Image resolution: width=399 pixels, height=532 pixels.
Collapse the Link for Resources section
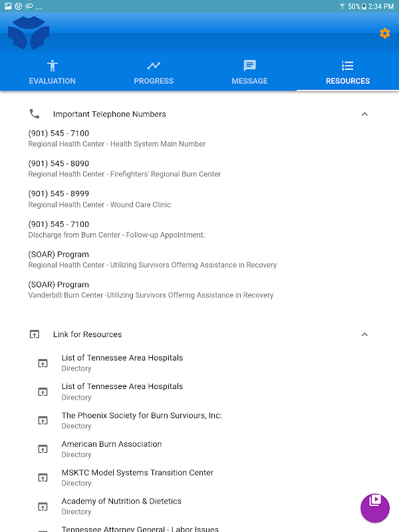click(364, 334)
